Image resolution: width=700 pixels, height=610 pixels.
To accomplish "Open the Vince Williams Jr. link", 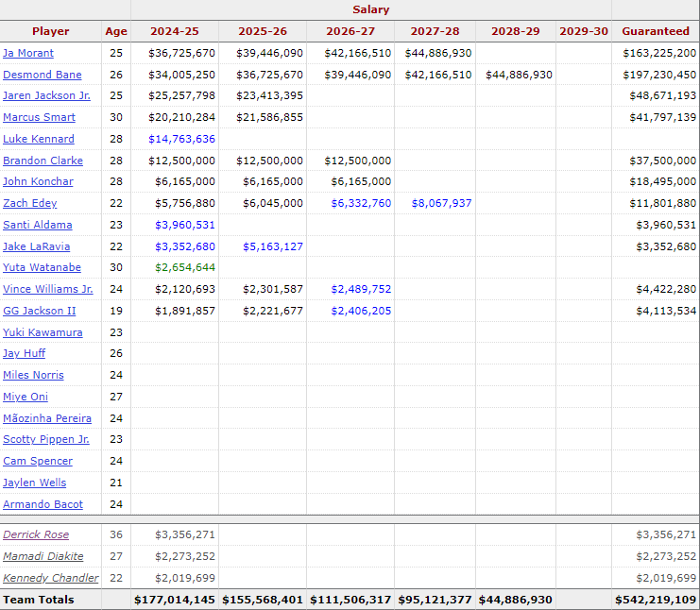I will [48, 289].
